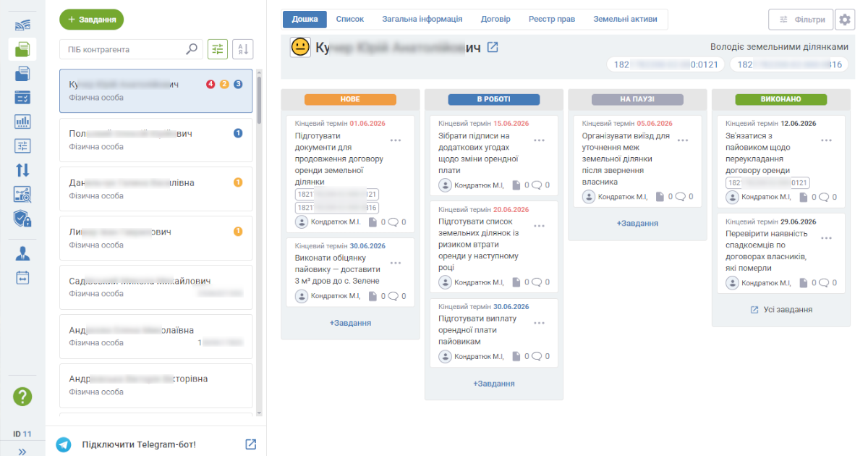Open the shield security sidebar icon
Viewport: 868px width, 456px height.
click(22, 219)
